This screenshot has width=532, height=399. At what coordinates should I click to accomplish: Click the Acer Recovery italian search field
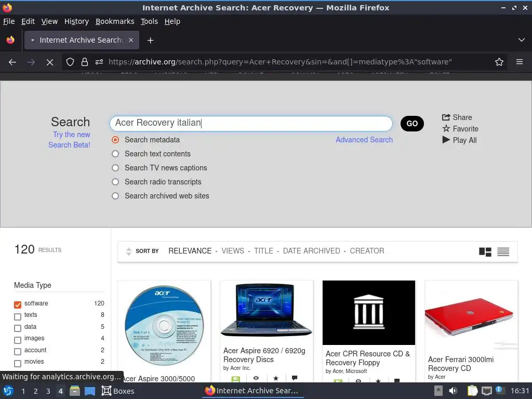tap(251, 123)
